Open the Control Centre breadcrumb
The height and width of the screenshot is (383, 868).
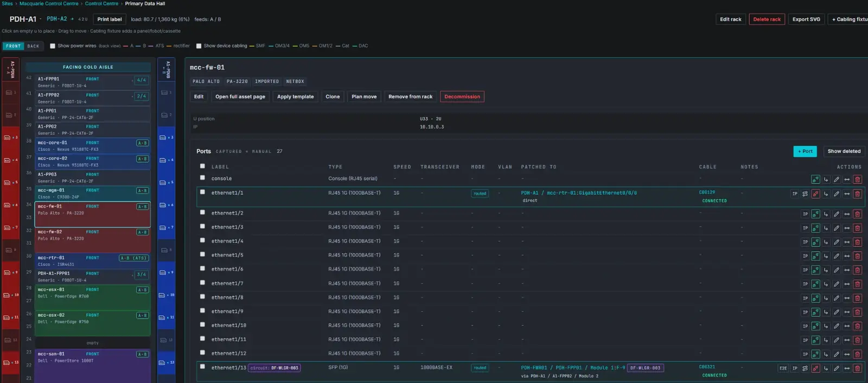point(101,4)
